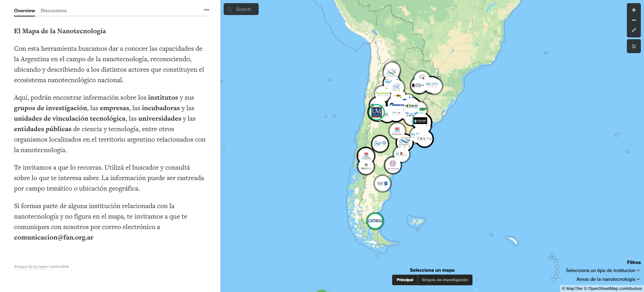Click the permalink link
The width and height of the screenshot is (644, 292).
click(x=60, y=266)
